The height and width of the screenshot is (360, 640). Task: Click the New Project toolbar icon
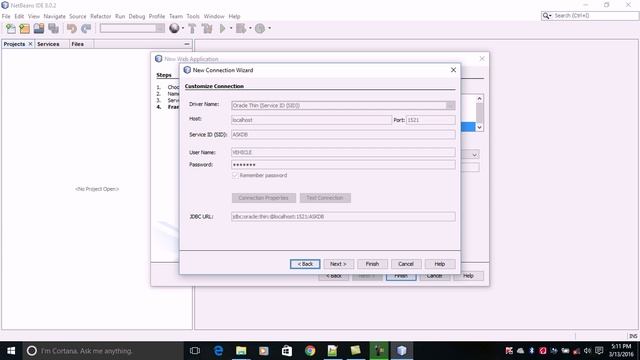click(x=24, y=29)
